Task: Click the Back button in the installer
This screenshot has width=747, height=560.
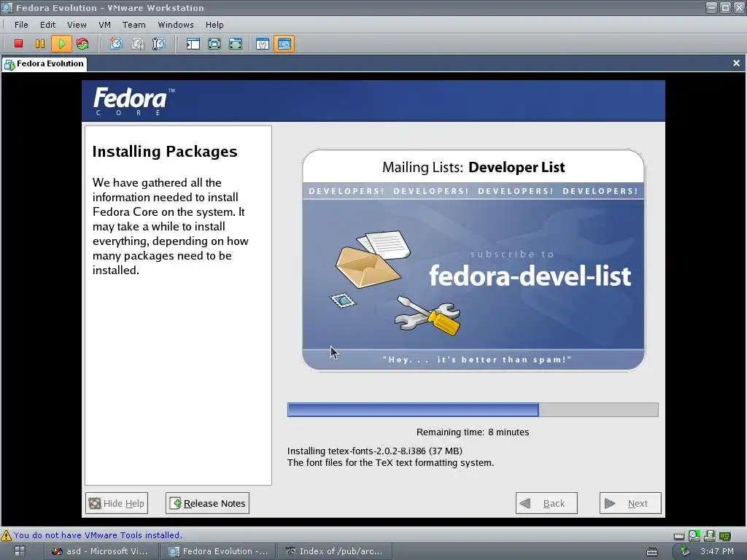Action: pyautogui.click(x=546, y=503)
